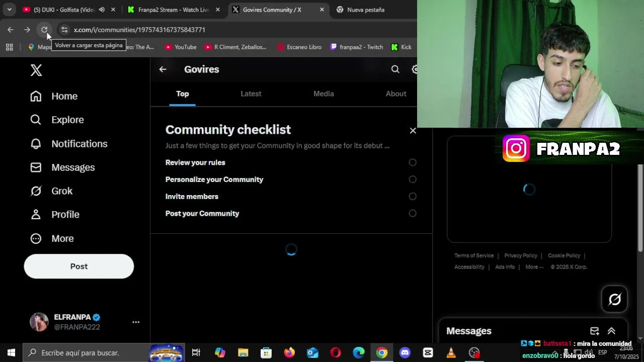Close the Govires Community tab
The width and height of the screenshot is (644, 362).
[322, 10]
